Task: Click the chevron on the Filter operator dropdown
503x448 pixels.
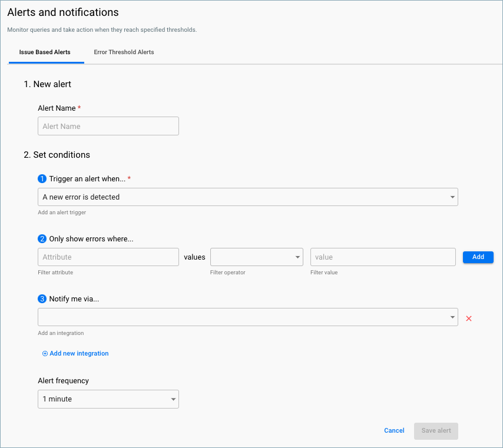Action: coord(299,257)
